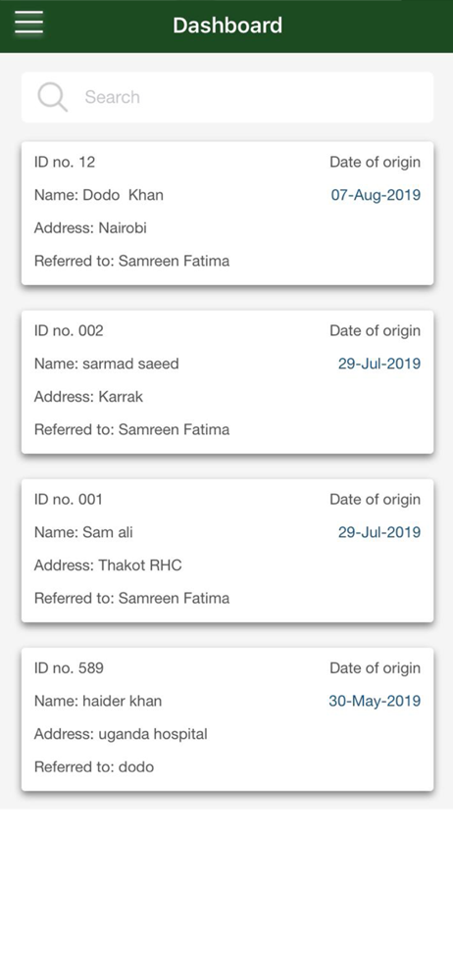Click the 30-May-2019 origin date
This screenshot has height=980, width=453.
tap(375, 702)
